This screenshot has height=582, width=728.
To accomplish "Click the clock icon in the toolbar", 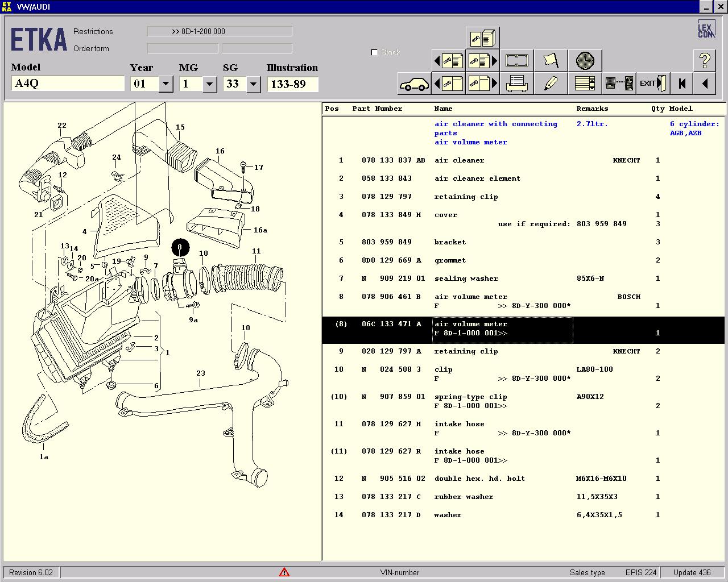I will (585, 60).
